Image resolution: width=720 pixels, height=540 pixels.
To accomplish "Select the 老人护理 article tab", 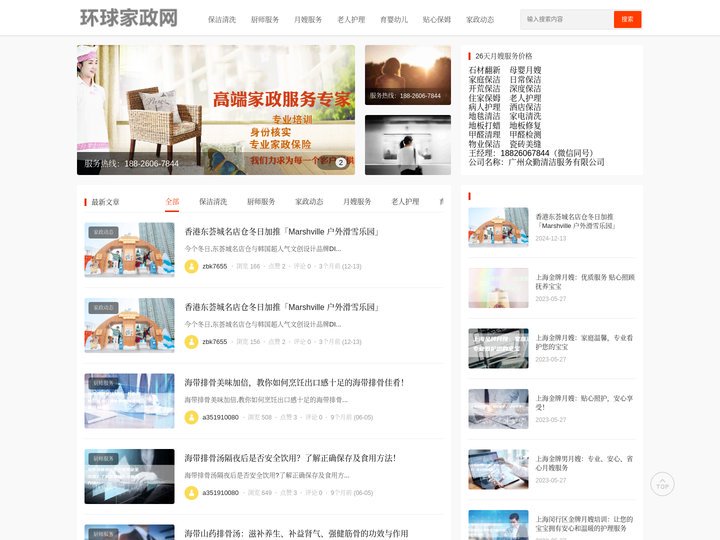I will pyautogui.click(x=405, y=202).
